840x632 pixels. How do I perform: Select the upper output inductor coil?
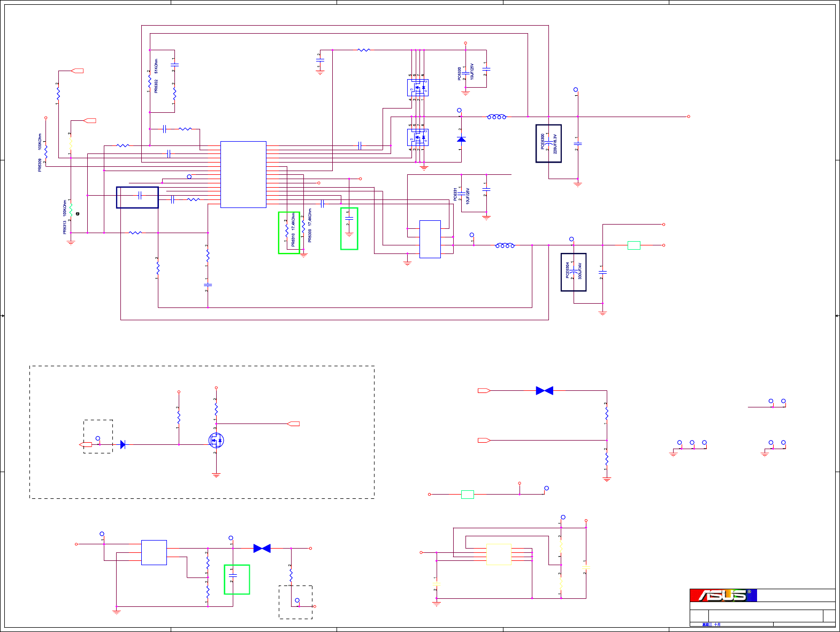tap(497, 117)
